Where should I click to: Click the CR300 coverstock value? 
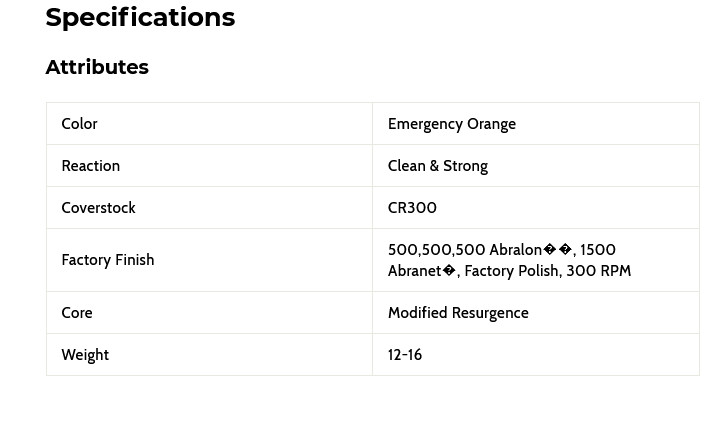pyautogui.click(x=412, y=208)
